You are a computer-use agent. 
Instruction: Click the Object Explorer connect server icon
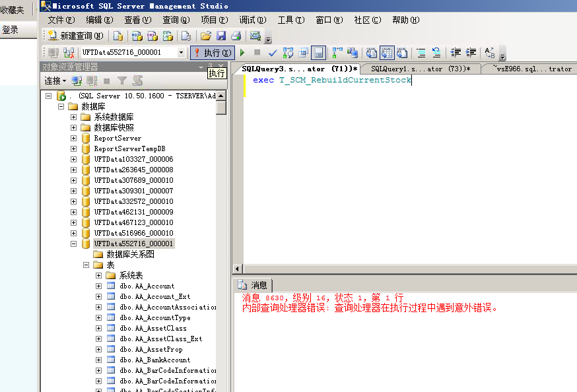click(x=77, y=81)
